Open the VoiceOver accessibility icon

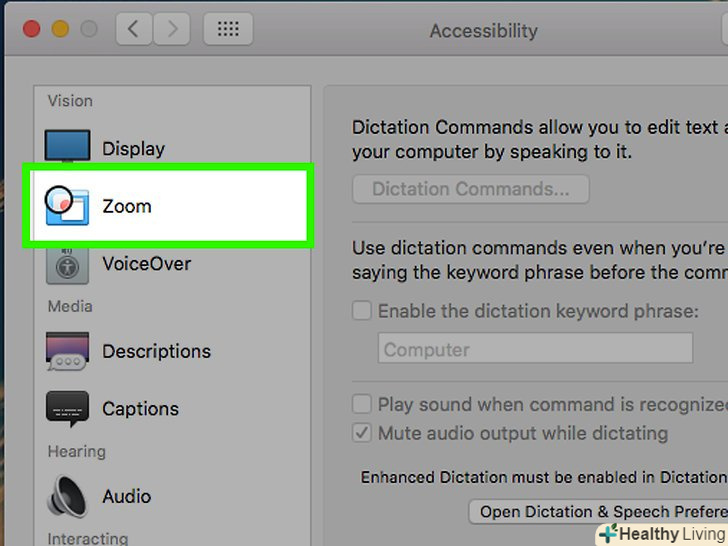67,265
